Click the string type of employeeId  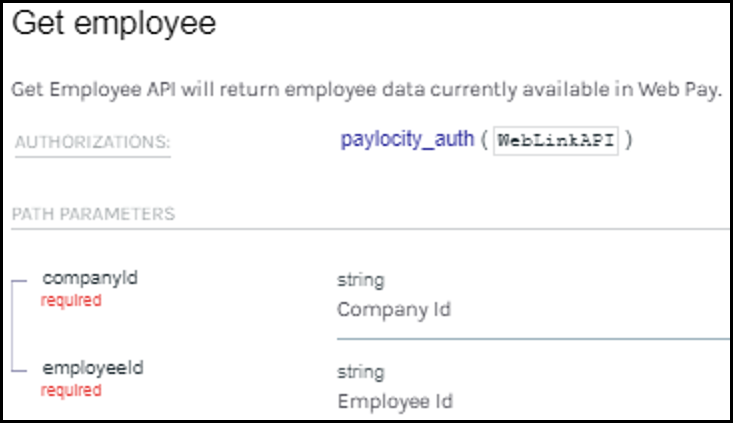(361, 372)
